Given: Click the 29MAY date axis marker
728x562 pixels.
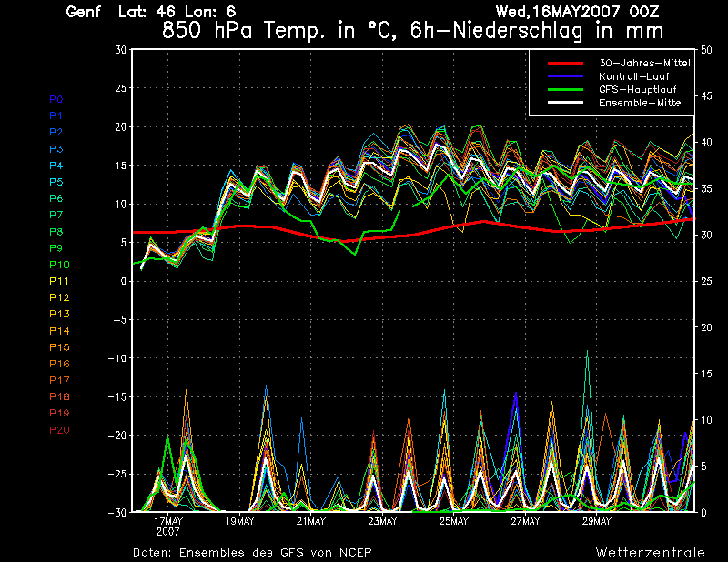Looking at the screenshot, I should point(596,522).
